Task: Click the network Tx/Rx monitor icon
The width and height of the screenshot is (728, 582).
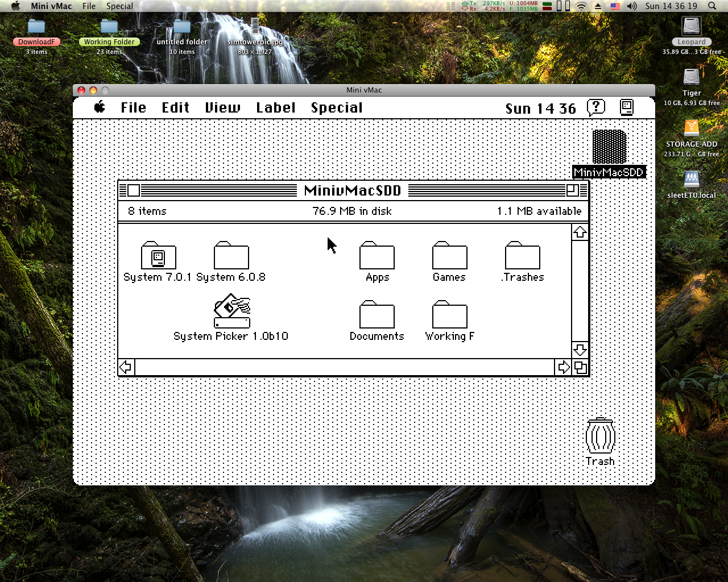Action: tap(483, 6)
